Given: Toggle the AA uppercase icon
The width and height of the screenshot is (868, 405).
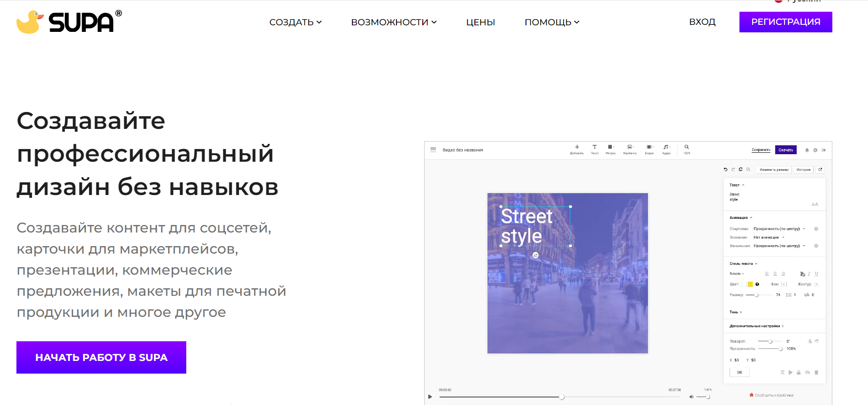Looking at the screenshot, I should [815, 204].
